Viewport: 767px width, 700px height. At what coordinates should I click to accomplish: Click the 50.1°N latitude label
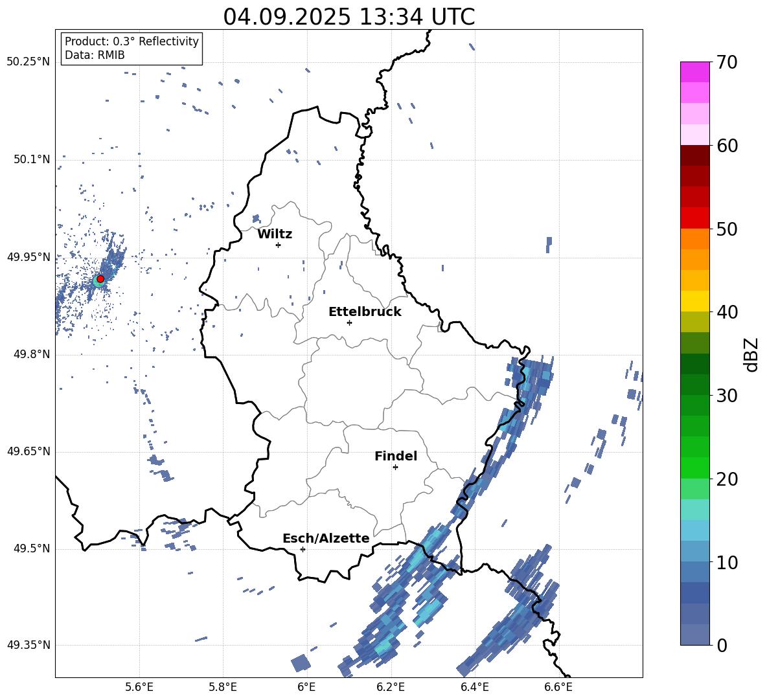tap(32, 159)
